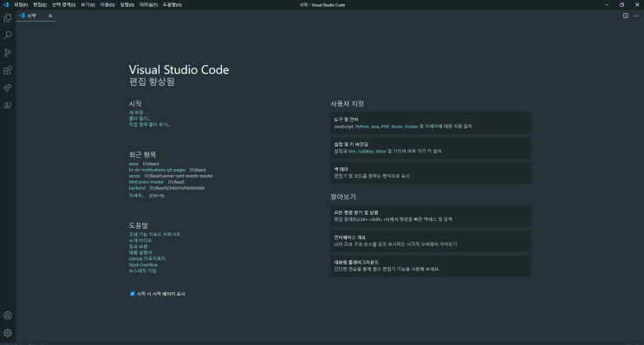Screen dimensions: 644x345
Task: Click the PHP language link
Action: pos(385,127)
